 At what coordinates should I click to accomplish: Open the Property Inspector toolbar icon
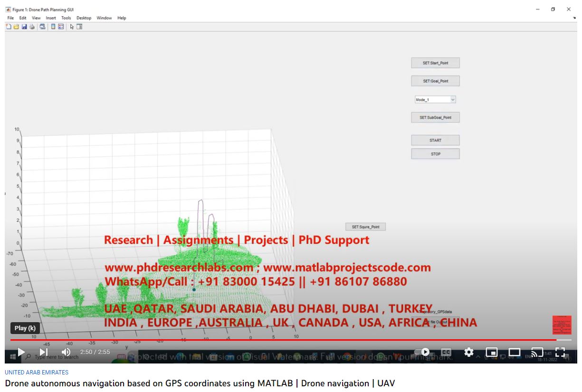[79, 27]
